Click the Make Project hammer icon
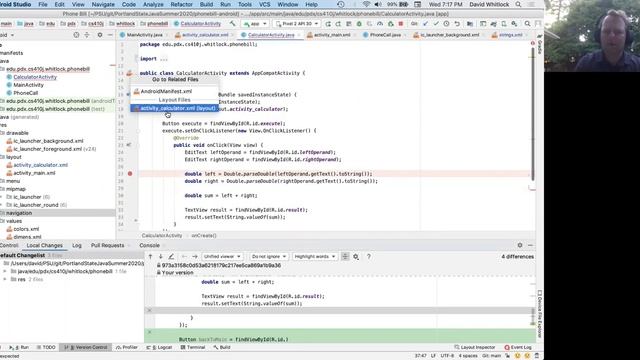This screenshot has height=360, width=640. [233, 24]
